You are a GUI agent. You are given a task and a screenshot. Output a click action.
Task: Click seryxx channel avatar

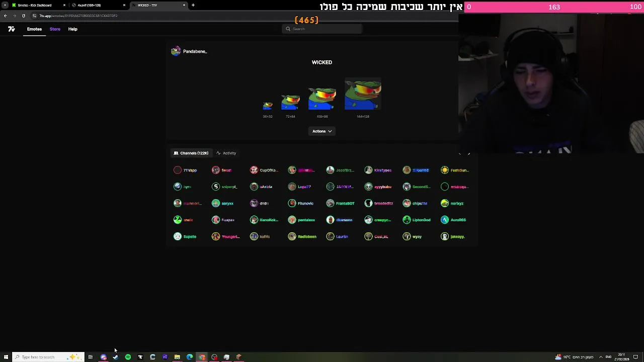point(216,203)
